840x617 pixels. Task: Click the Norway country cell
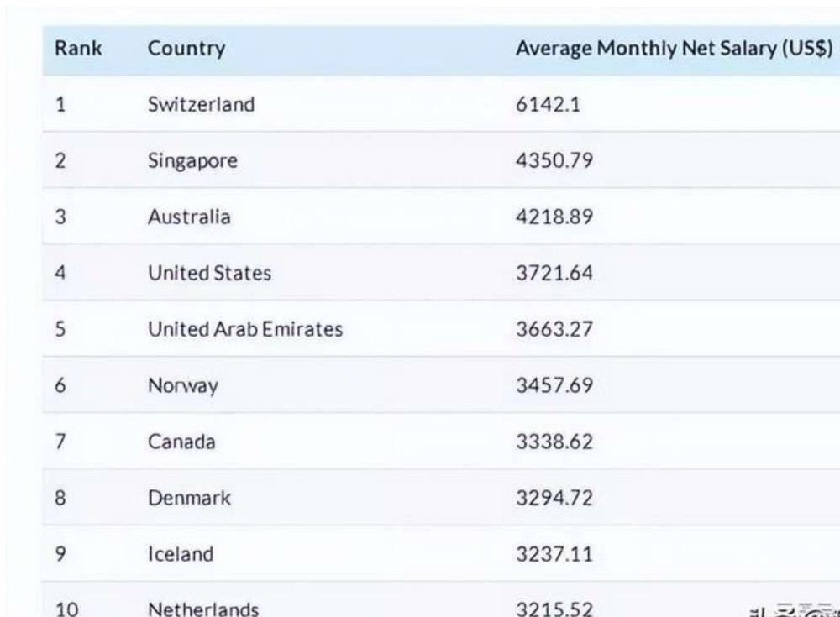click(183, 386)
